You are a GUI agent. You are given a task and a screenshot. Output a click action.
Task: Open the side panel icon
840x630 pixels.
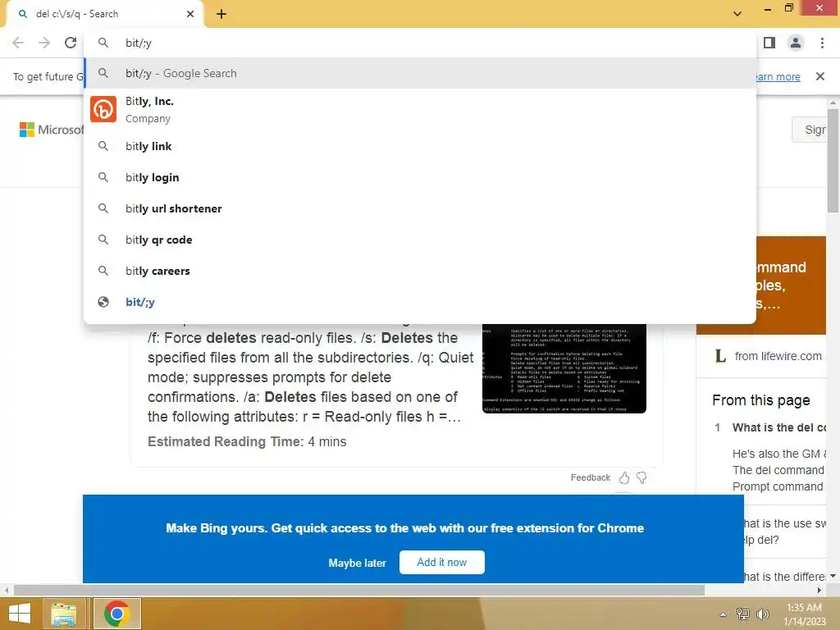point(769,43)
